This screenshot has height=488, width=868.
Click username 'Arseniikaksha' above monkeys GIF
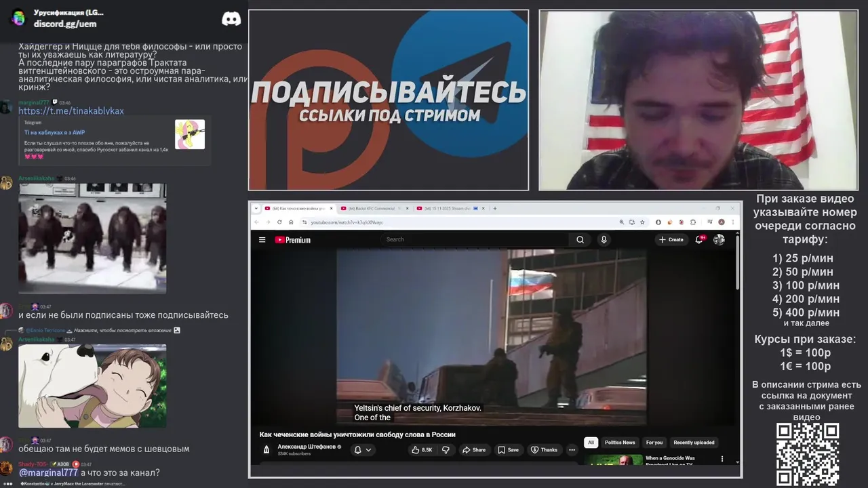(37, 178)
